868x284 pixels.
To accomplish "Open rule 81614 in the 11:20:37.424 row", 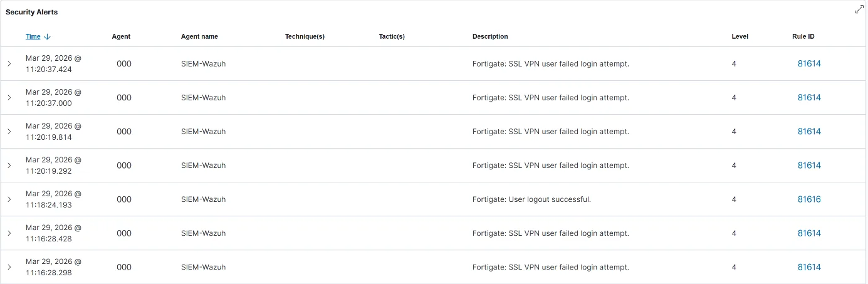I will pyautogui.click(x=809, y=63).
